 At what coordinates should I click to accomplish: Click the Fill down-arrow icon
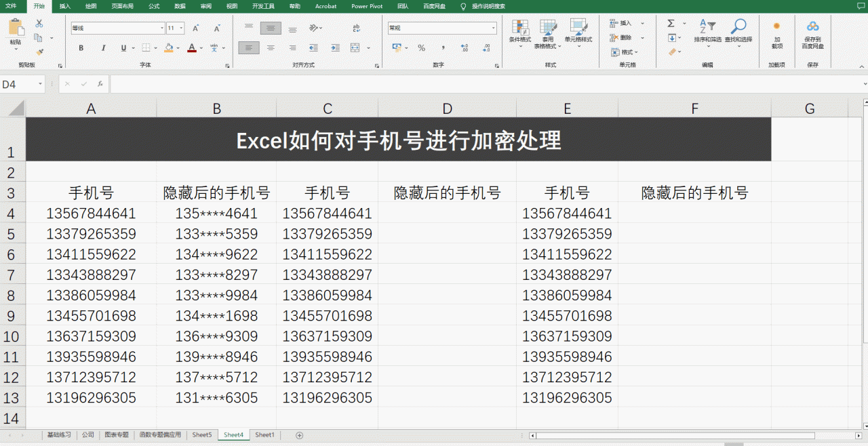pos(671,38)
